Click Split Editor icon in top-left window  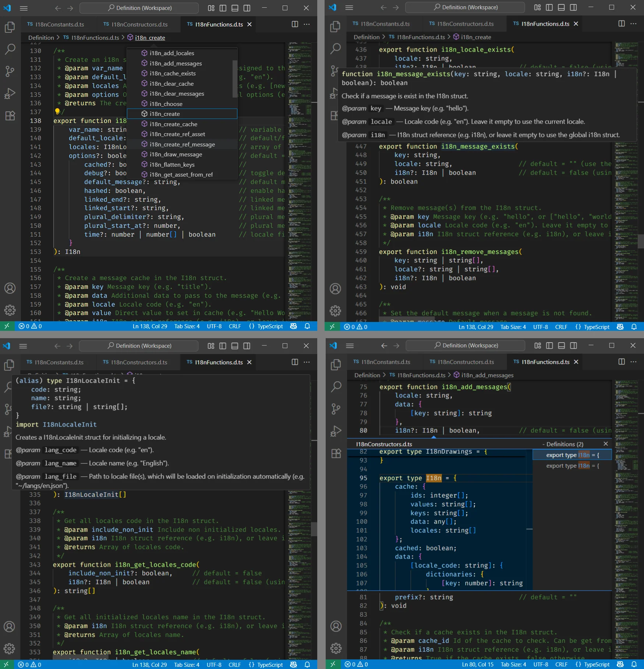(x=295, y=24)
